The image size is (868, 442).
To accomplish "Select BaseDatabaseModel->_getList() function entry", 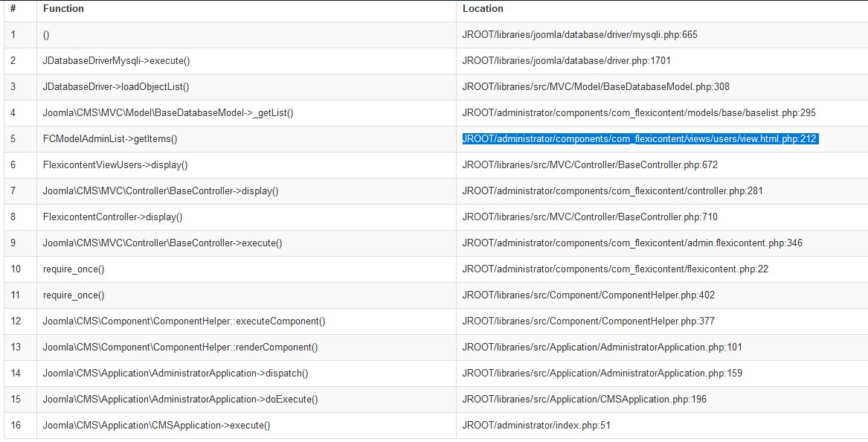I will (168, 113).
